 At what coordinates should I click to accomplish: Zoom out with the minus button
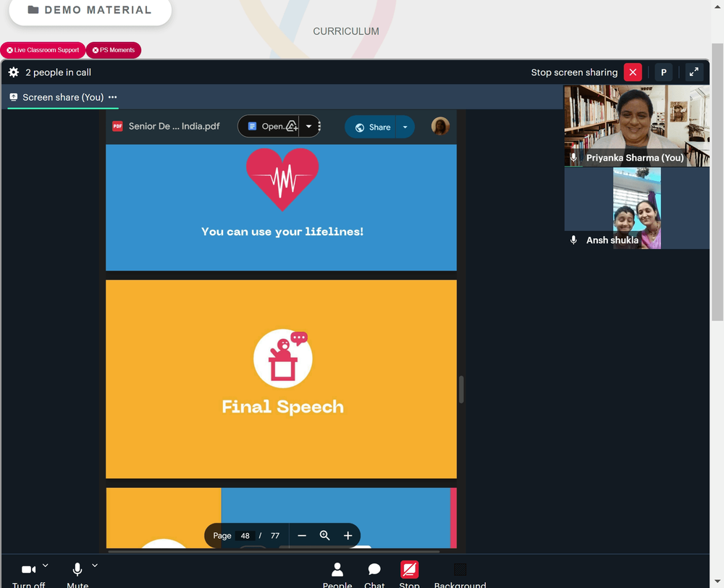[x=302, y=535]
